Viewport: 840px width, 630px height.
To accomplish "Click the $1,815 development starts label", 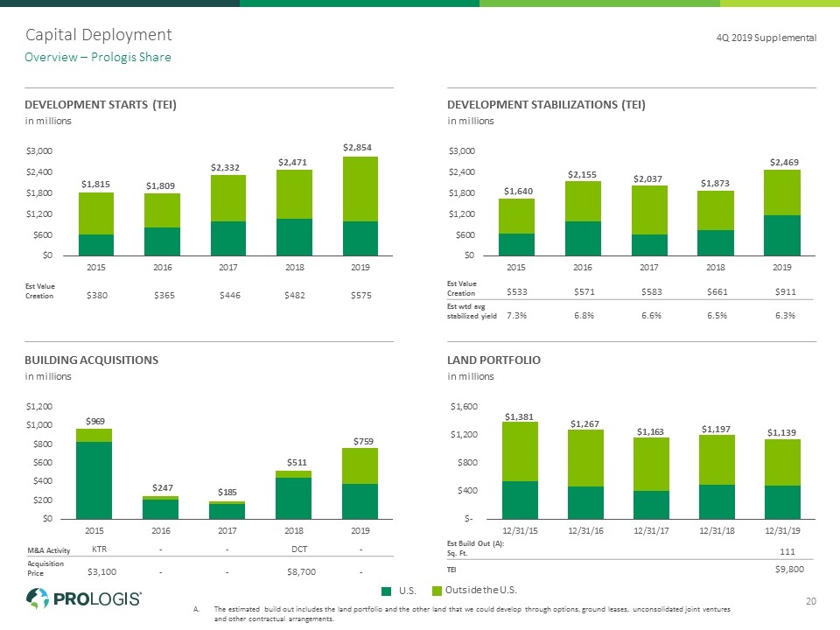I will [95, 185].
